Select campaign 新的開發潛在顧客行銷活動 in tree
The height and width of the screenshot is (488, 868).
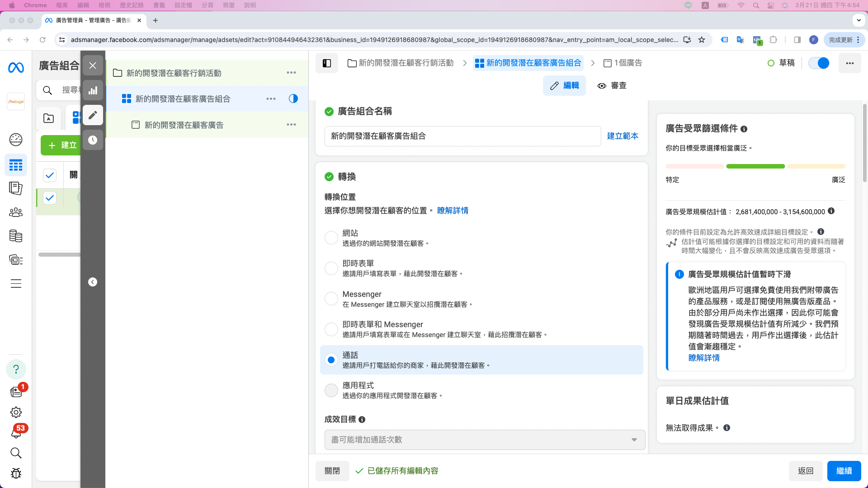coord(174,73)
